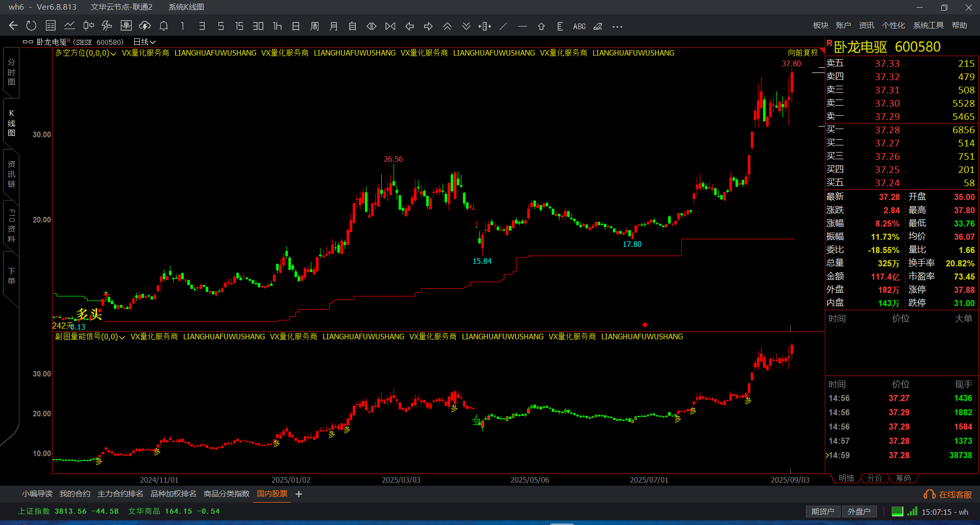This screenshot has height=525, width=980.
Task: Click the green network signal bars icon
Action: click(x=913, y=511)
